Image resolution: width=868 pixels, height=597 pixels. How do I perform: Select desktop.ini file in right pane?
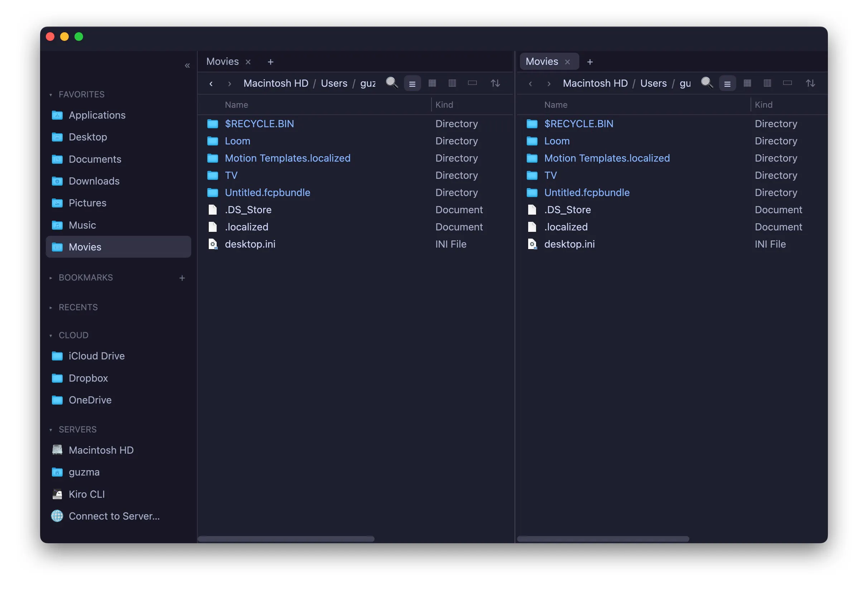click(x=672, y=244)
